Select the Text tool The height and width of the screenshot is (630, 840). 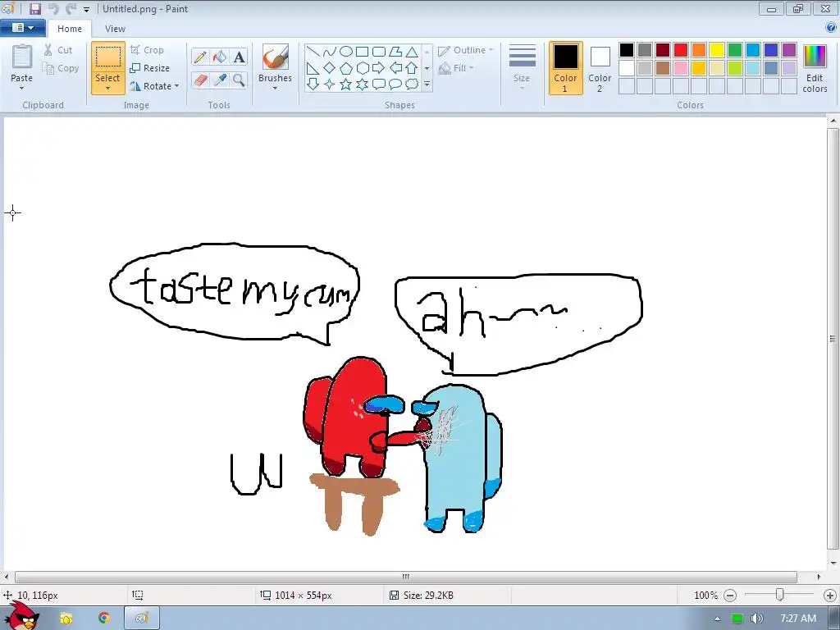[239, 57]
